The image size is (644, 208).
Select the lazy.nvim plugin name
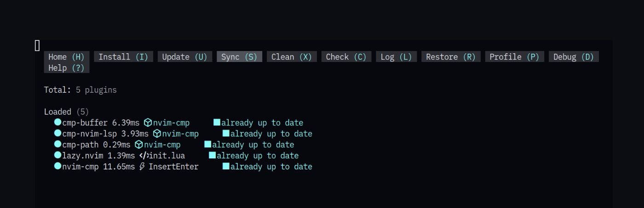point(82,156)
